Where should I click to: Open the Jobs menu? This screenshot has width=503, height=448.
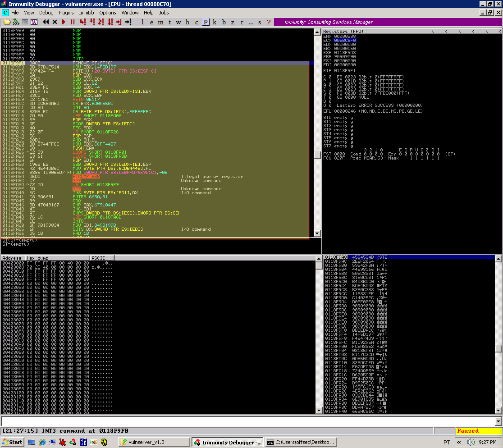(x=164, y=13)
